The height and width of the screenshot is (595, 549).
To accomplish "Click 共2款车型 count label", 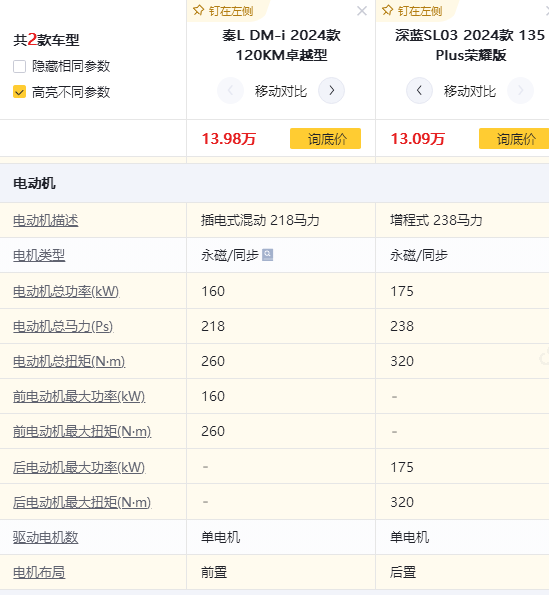I will pos(46,39).
